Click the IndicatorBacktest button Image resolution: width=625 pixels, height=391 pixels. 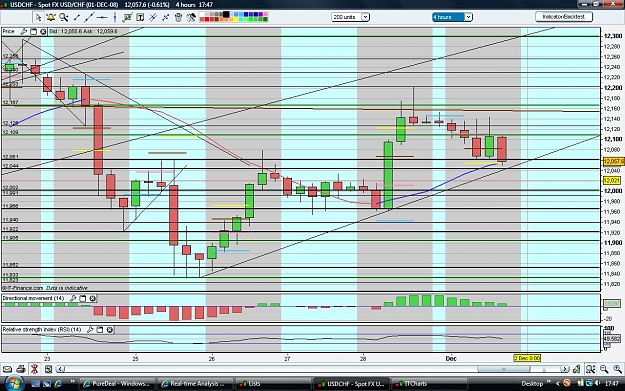564,17
